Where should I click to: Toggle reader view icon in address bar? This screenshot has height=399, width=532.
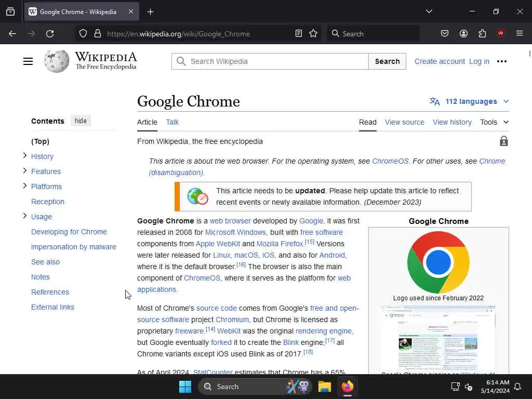click(x=299, y=34)
